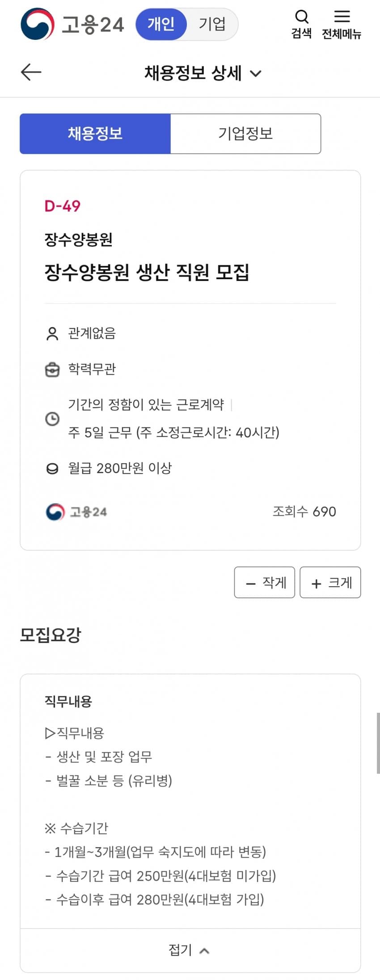Click the 고용24 header logo
Image resolution: width=380 pixels, height=980 pixels.
click(x=72, y=24)
